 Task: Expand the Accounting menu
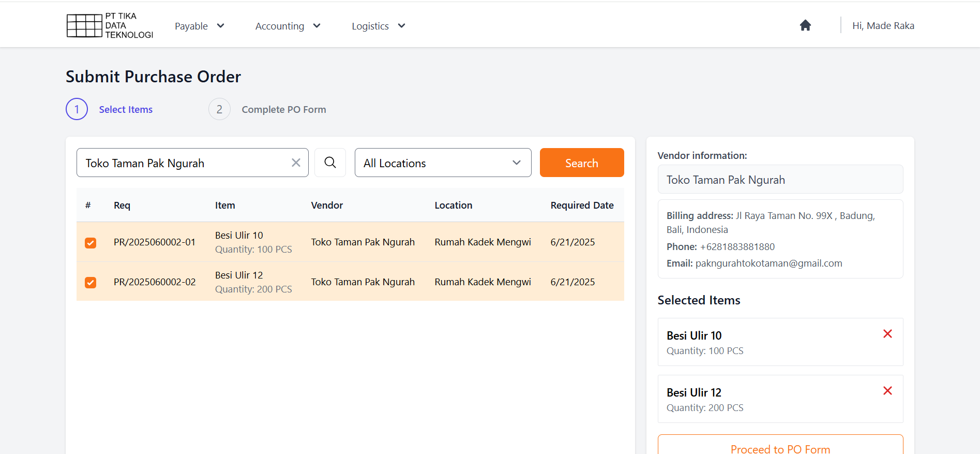pyautogui.click(x=288, y=26)
